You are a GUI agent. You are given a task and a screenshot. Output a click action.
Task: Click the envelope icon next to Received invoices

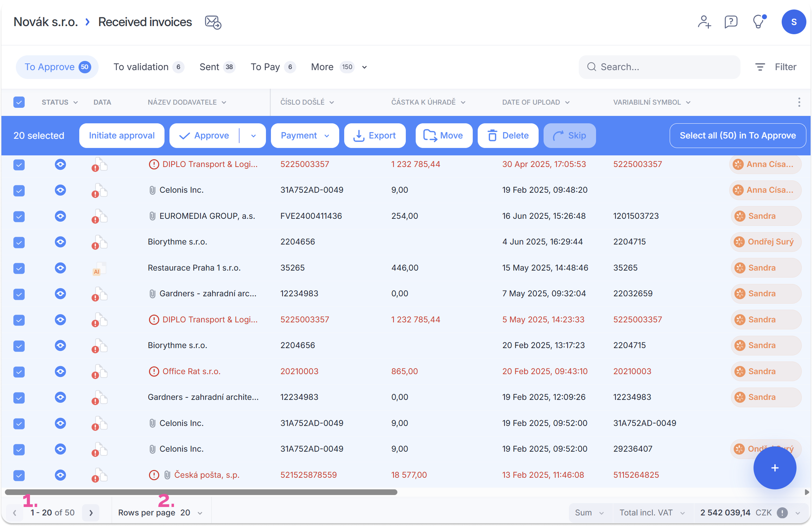(x=213, y=22)
